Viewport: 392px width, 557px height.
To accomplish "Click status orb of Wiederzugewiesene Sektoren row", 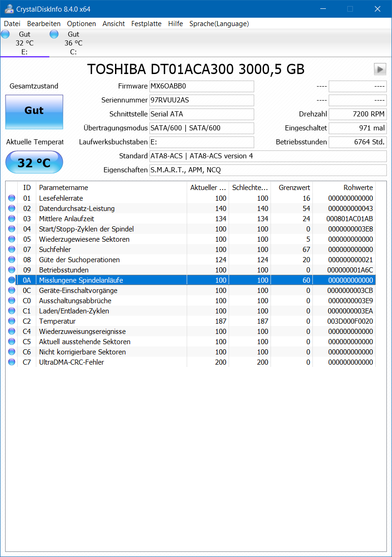I will click(x=12, y=239).
